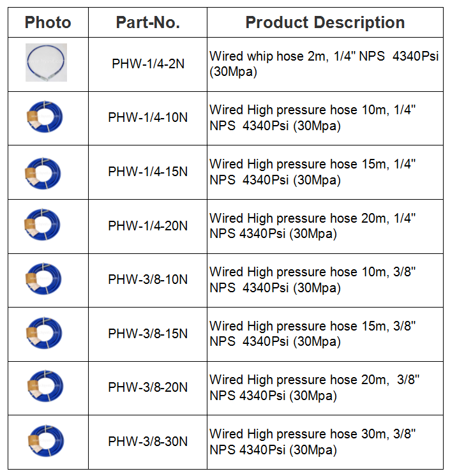The image size is (450, 476).
Task: Click the PHW-1/4-10N hose coil photo
Action: point(45,119)
